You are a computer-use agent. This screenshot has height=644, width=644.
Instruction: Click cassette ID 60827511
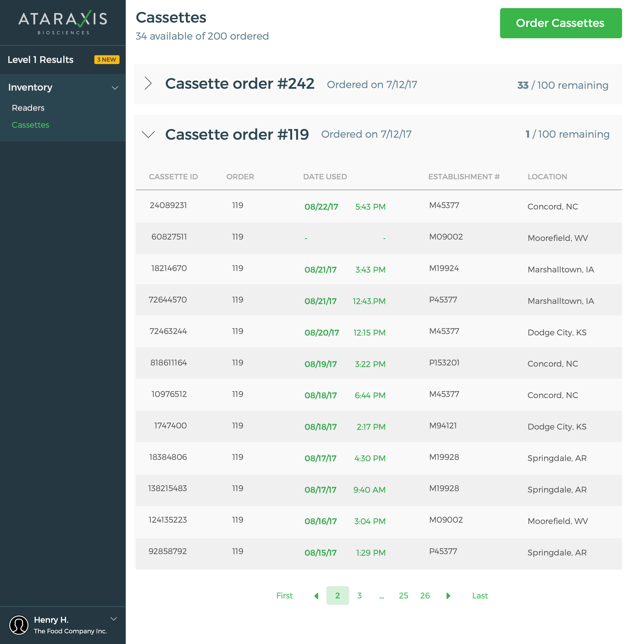tap(169, 237)
